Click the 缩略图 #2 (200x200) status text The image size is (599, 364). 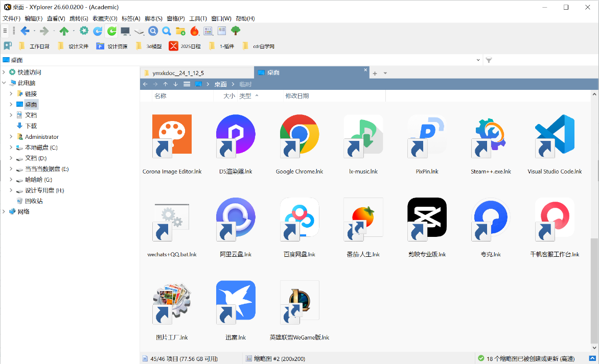click(x=280, y=359)
